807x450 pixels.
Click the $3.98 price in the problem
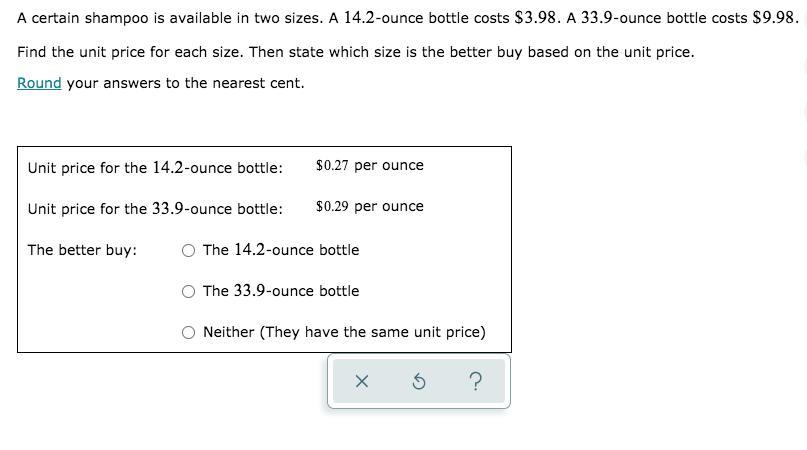[x=536, y=18]
